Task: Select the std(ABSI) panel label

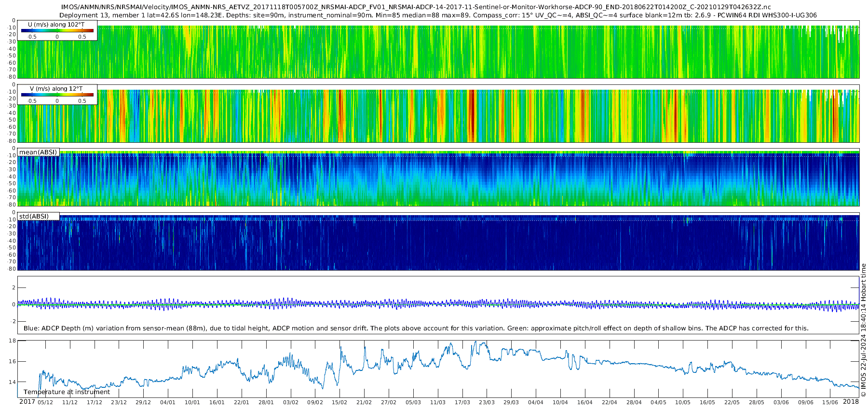Action: click(x=34, y=217)
